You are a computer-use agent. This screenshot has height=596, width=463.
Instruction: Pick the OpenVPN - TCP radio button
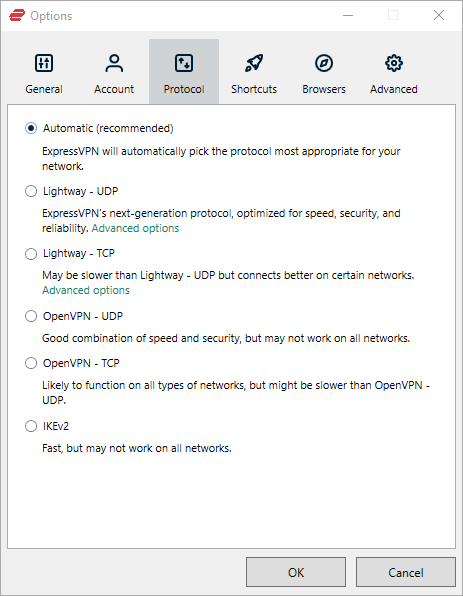[x=31, y=363]
